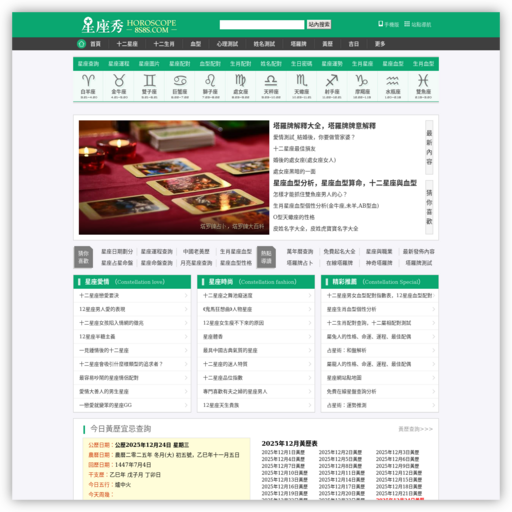Expand arrow on 占星術：和盤解析 row
This screenshot has height=512, width=512.
coord(433,350)
